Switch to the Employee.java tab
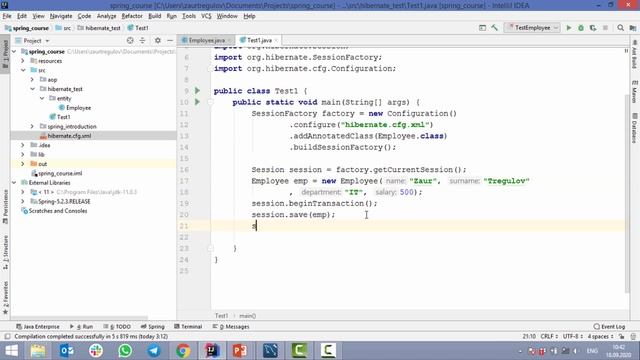The width and height of the screenshot is (640, 360). [x=207, y=40]
